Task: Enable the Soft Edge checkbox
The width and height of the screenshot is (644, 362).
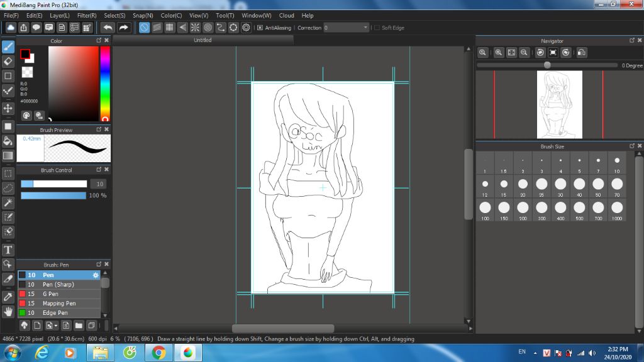Action: [377, 28]
